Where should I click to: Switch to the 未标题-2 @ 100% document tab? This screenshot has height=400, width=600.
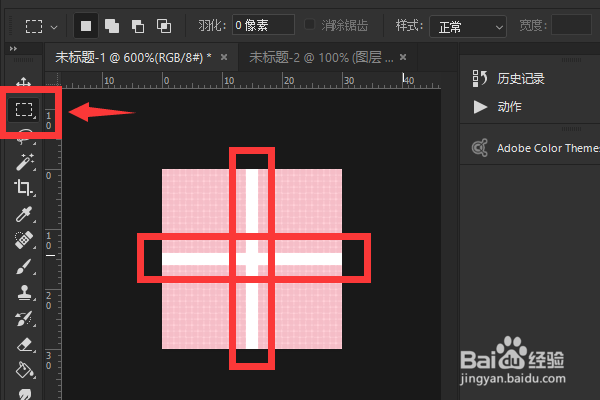(321, 57)
